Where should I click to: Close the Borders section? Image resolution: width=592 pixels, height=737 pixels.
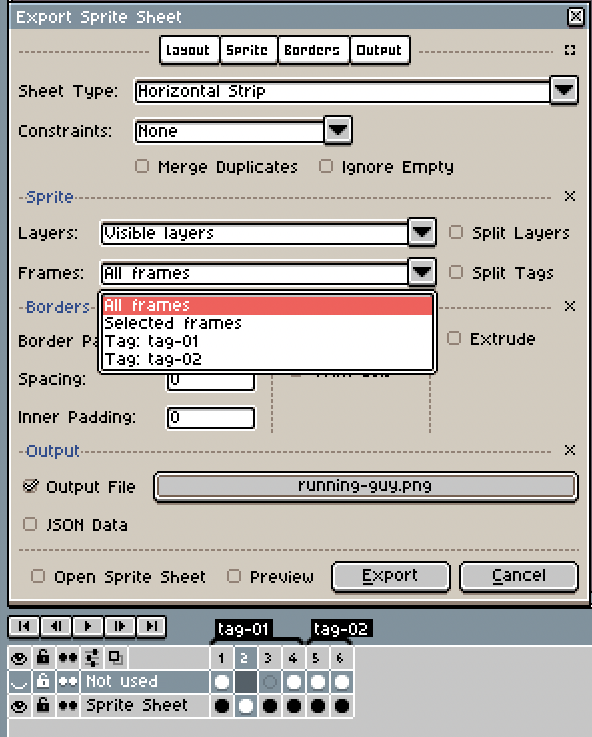coord(570,306)
